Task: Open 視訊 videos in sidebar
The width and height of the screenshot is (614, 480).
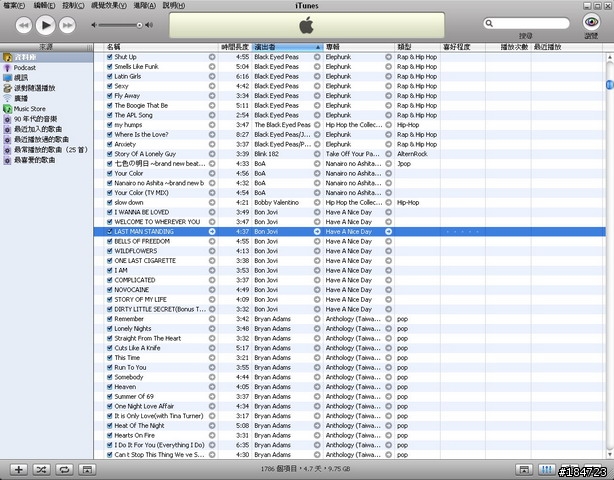Action: (x=21, y=78)
